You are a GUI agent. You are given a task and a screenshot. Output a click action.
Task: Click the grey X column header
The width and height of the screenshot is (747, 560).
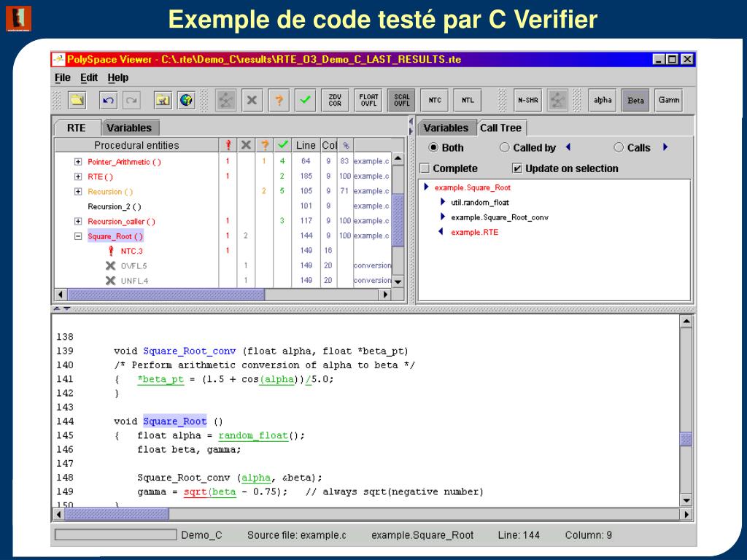[x=247, y=145]
